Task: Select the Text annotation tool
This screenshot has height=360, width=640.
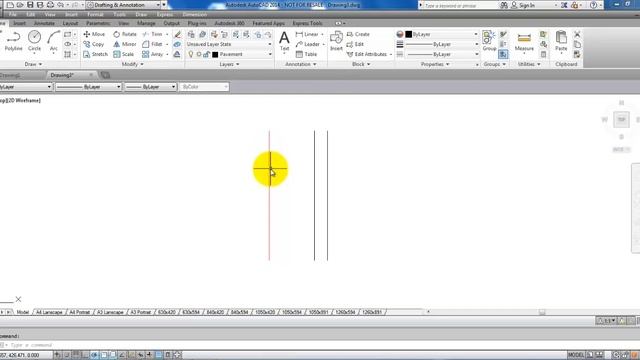Action: [x=284, y=41]
